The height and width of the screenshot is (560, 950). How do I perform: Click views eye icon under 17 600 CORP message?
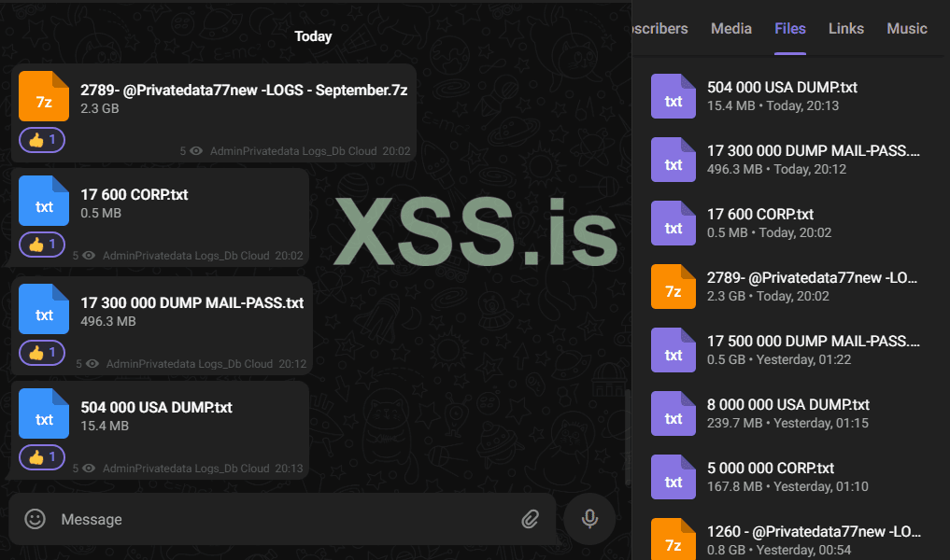tap(89, 256)
